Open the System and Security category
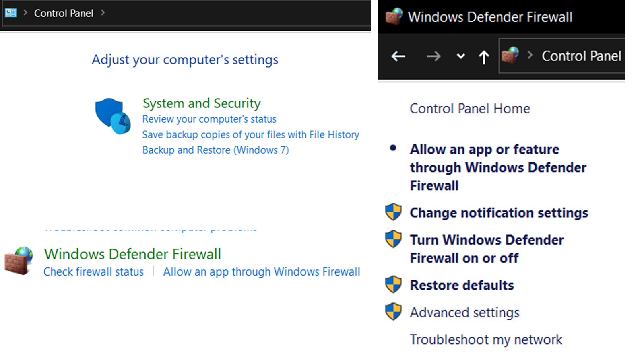644x362 pixels. [x=202, y=103]
